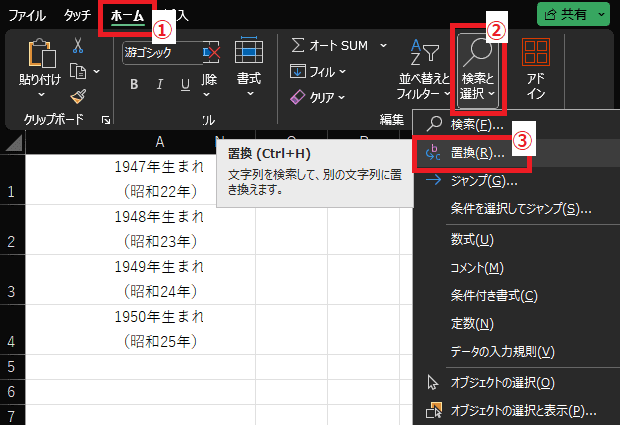Click the green Share (共有) button

pyautogui.click(x=572, y=15)
